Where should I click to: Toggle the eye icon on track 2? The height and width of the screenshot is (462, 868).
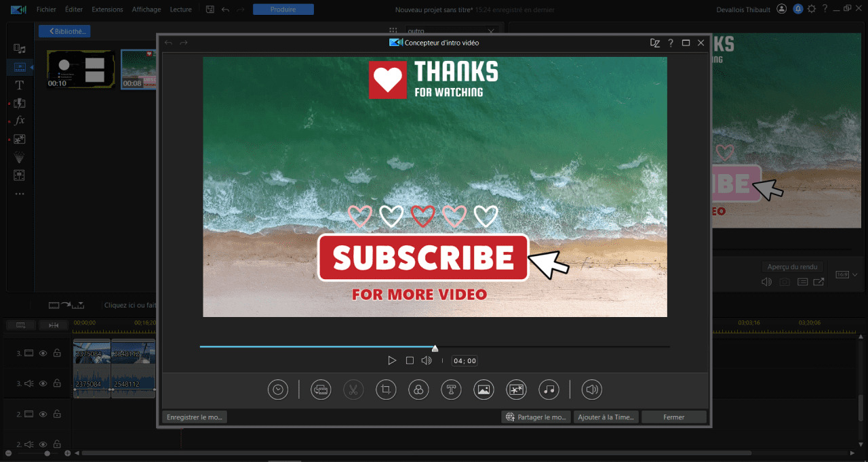(x=43, y=414)
